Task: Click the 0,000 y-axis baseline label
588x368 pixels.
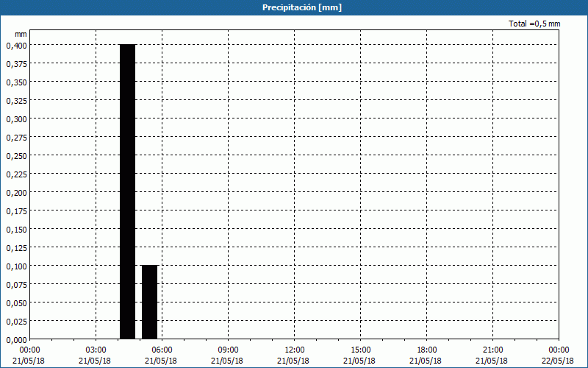Action: (x=16, y=339)
